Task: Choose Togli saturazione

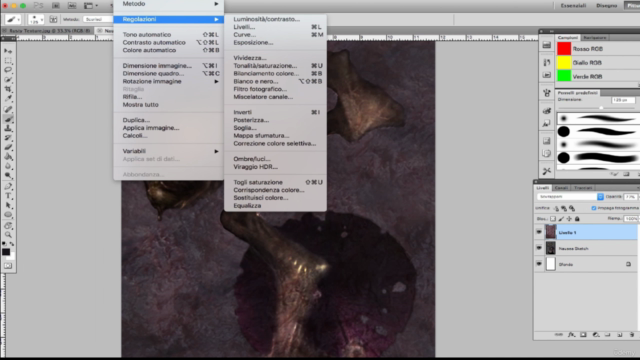Action: (276, 182)
